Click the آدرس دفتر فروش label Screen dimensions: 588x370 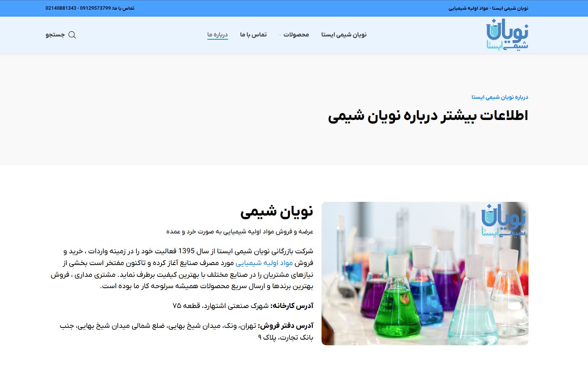pos(285,325)
